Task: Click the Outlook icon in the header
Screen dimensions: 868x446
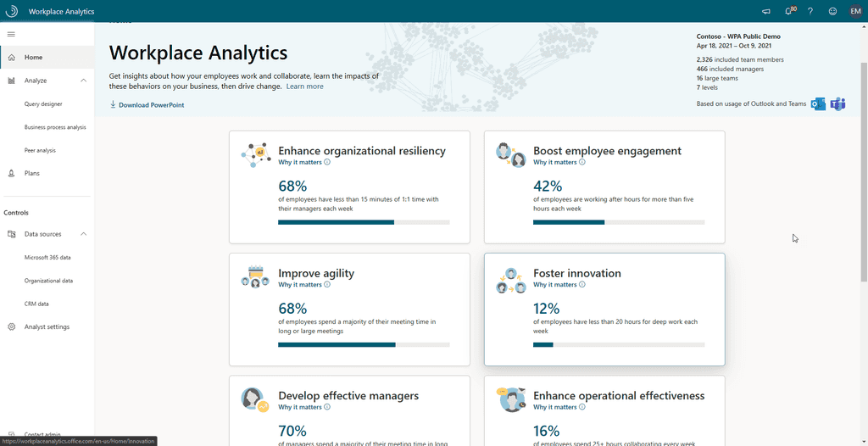Action: (818, 104)
